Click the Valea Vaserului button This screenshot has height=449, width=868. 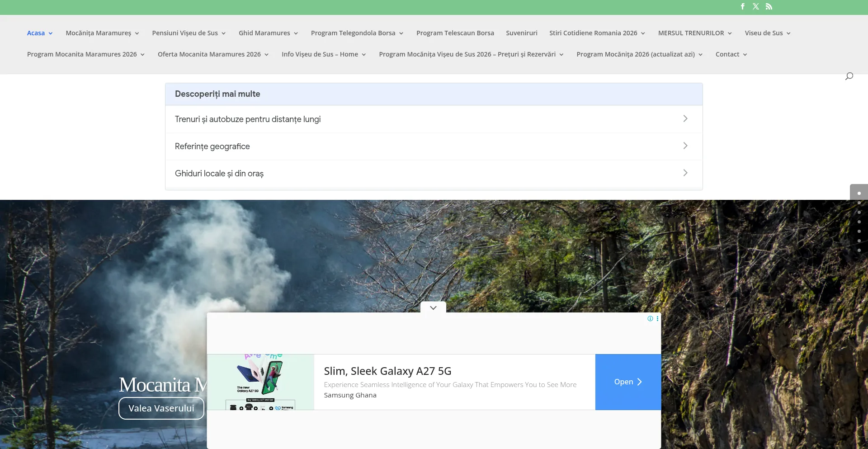161,408
